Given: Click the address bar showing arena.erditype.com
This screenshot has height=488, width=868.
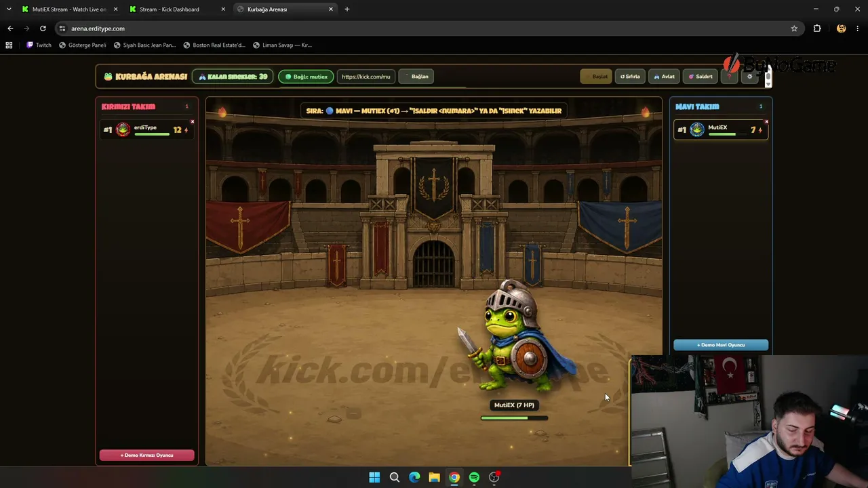Looking at the screenshot, I should (427, 28).
